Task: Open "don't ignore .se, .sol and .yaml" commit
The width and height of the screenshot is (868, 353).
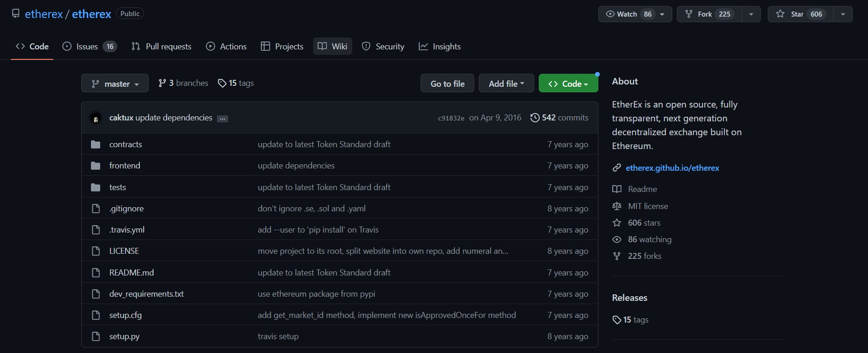Action: 312,209
